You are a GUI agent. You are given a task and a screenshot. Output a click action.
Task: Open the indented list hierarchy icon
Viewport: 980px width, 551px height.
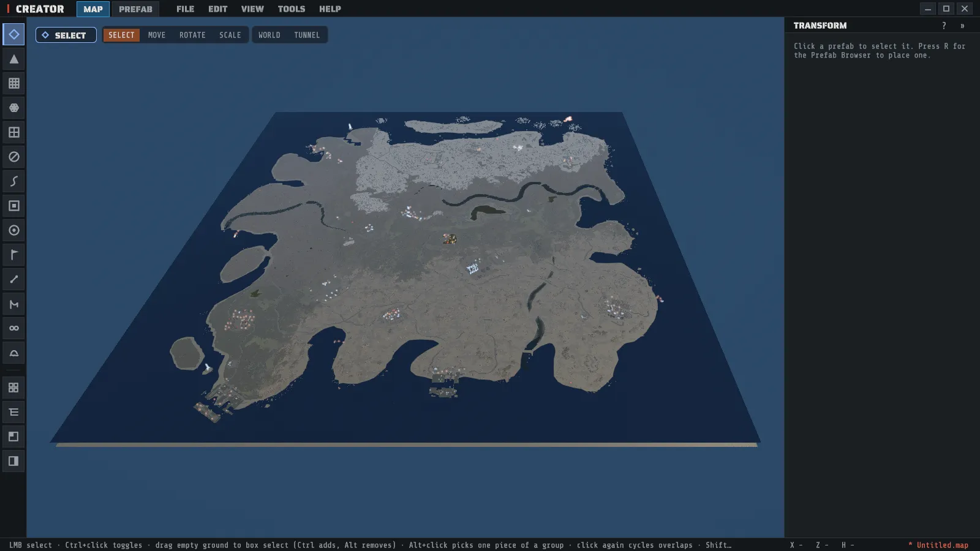click(x=13, y=412)
